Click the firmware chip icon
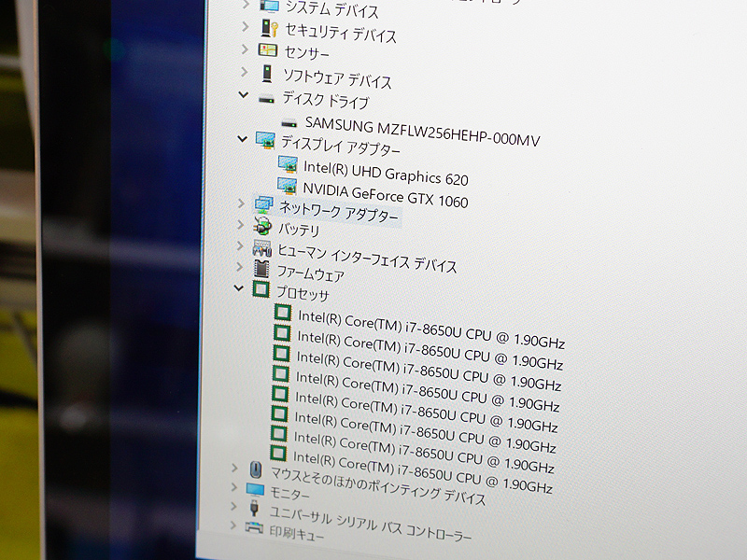The image size is (747, 560). click(261, 269)
